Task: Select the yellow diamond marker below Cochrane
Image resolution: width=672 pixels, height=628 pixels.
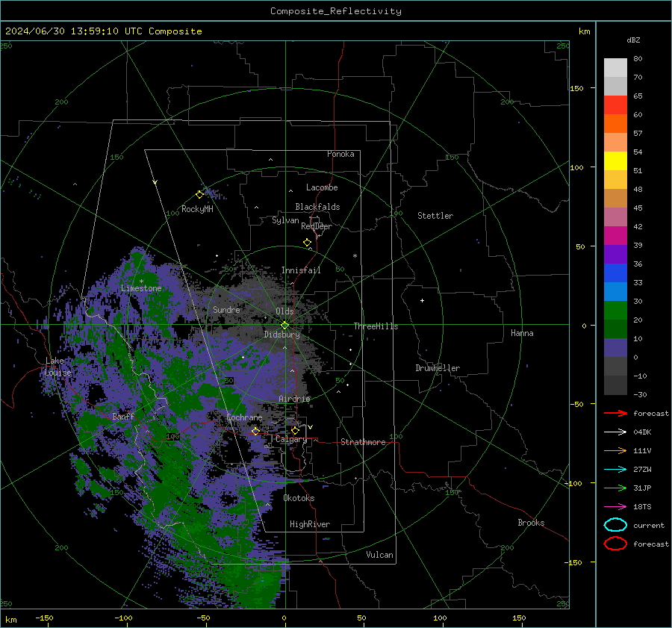Action: point(255,431)
